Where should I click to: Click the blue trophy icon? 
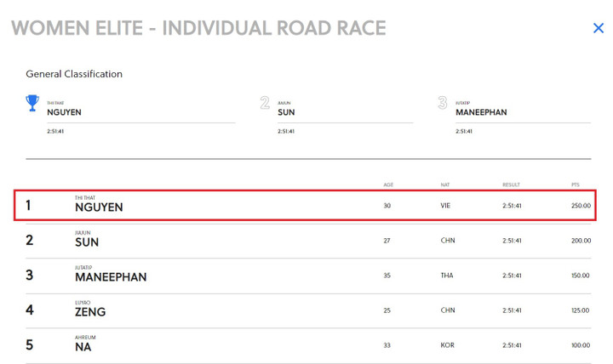32,103
